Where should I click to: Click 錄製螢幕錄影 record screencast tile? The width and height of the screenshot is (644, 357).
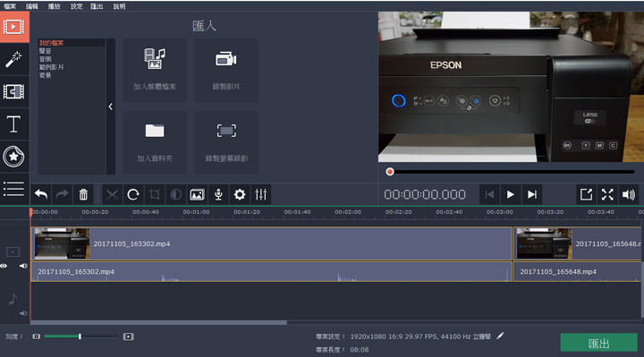(x=226, y=141)
